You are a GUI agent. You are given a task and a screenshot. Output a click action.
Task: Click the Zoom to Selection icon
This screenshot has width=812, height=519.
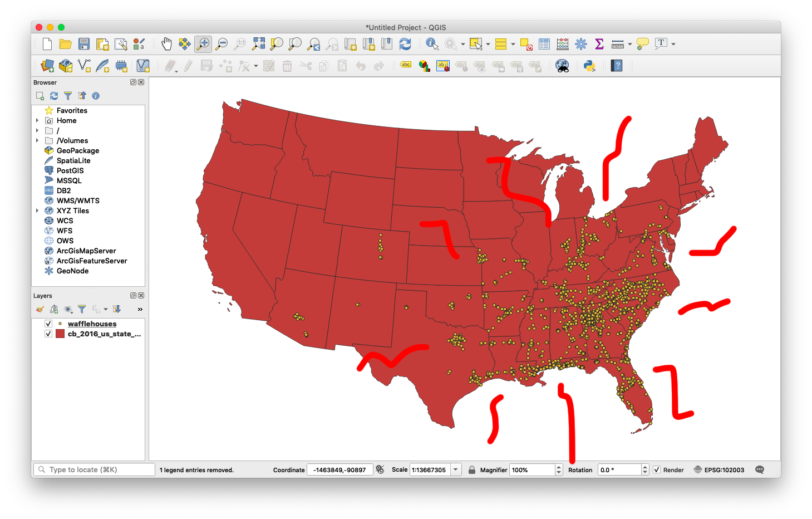[x=277, y=44]
